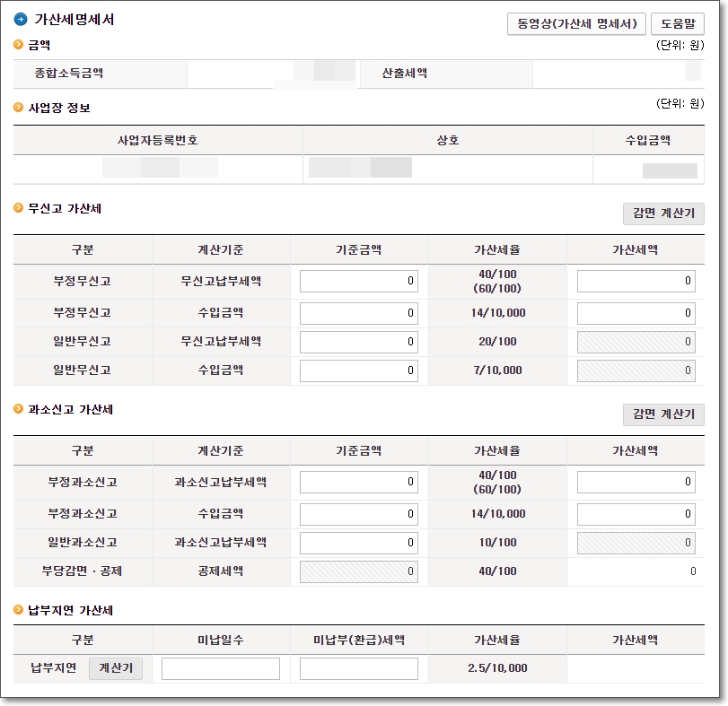This screenshot has height=706, width=728.
Task: Click the 7/10,000 rate for 일반무신고
Action: (497, 370)
